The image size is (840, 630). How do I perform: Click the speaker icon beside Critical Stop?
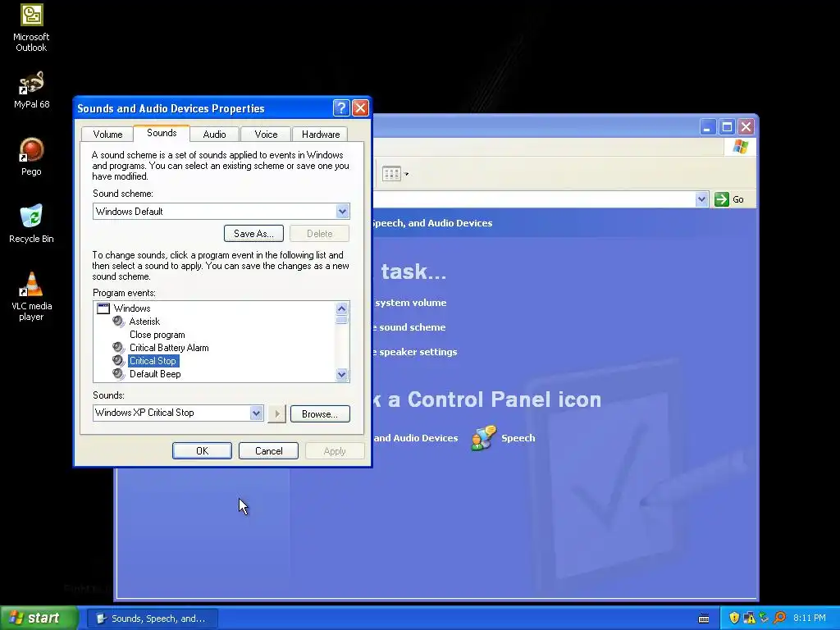point(118,361)
